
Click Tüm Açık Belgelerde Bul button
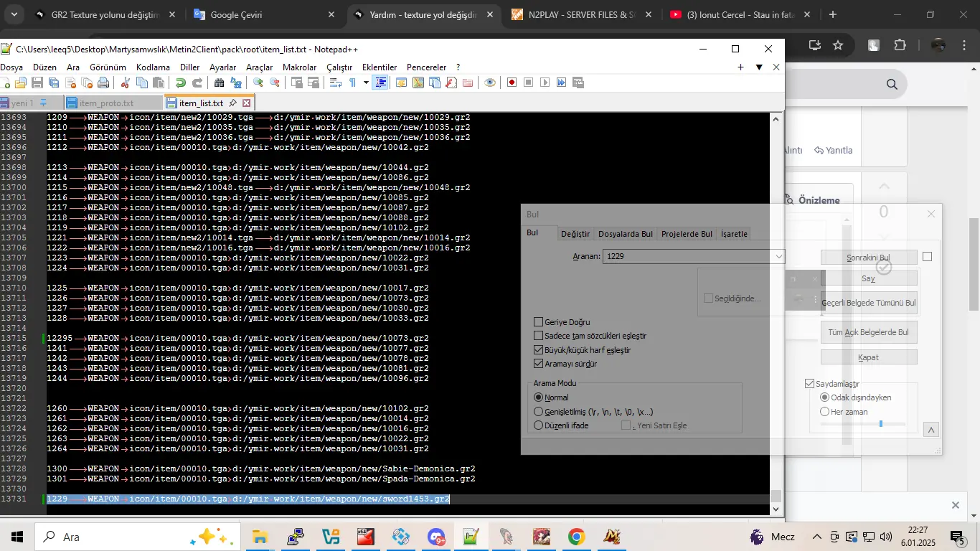click(x=869, y=332)
